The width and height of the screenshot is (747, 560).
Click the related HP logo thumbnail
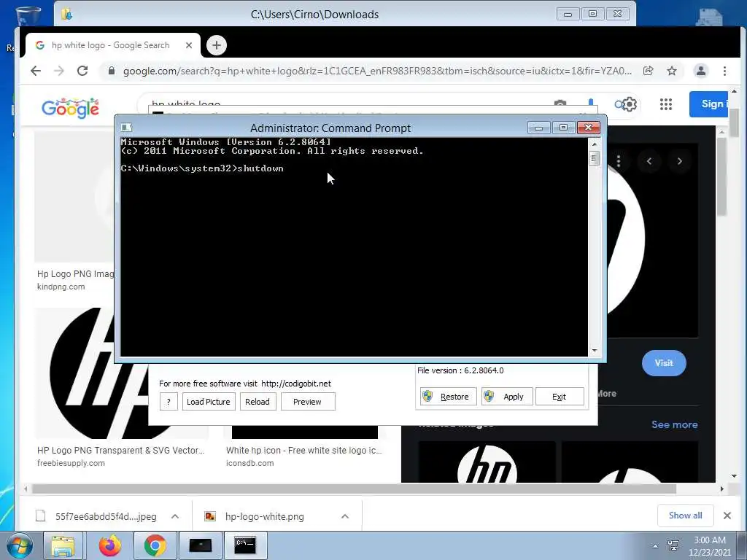(487, 462)
